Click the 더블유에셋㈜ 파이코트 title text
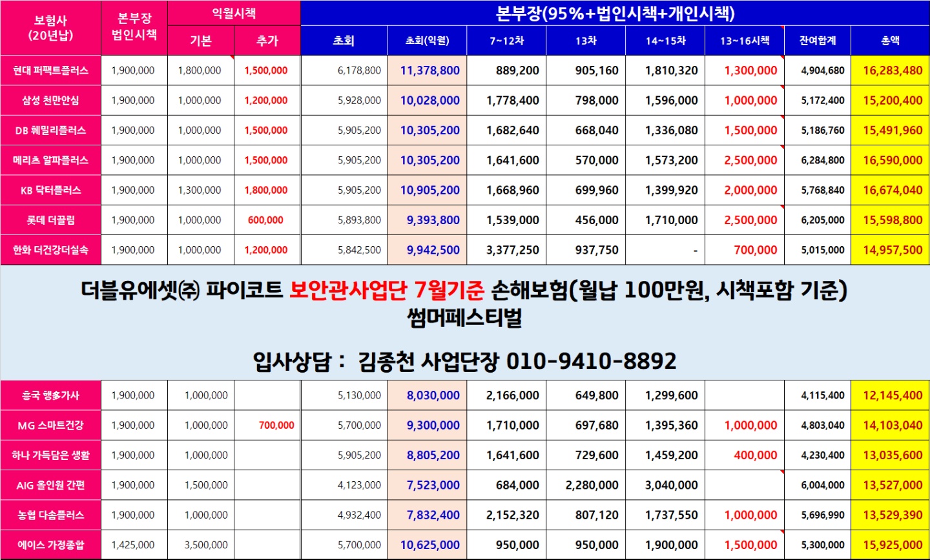This screenshot has height=560, width=930. click(x=182, y=290)
